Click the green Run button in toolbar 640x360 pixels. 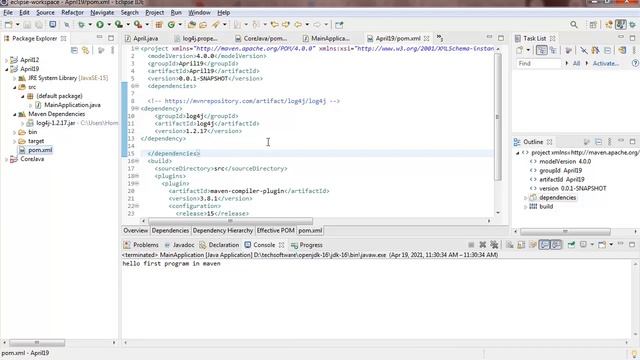tap(100, 24)
